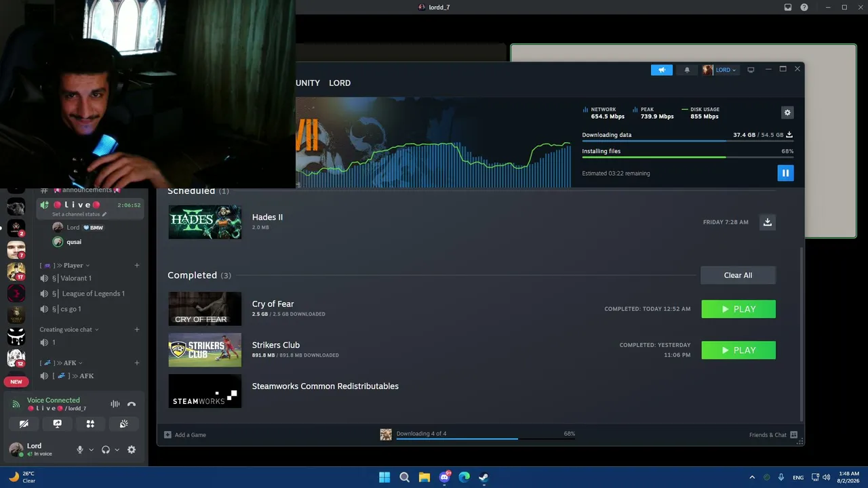
Task: Pause the current Steam download
Action: point(785,173)
